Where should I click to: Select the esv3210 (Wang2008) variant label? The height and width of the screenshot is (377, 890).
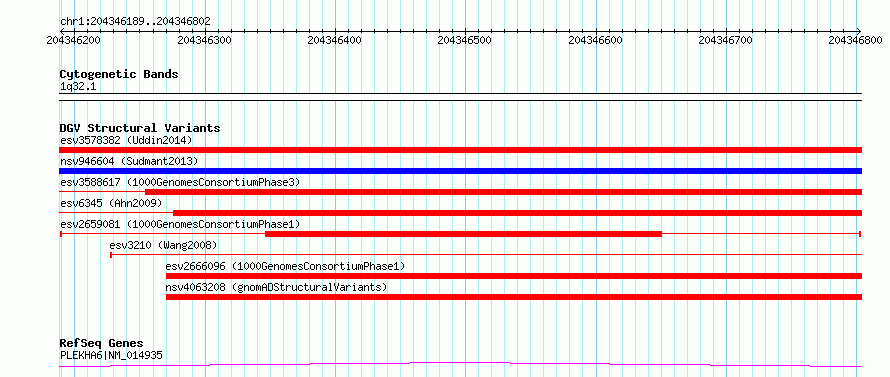[163, 245]
